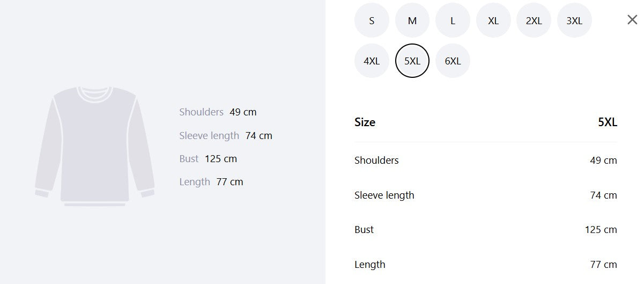Pick the XL size option
644x284 pixels.
(x=493, y=20)
